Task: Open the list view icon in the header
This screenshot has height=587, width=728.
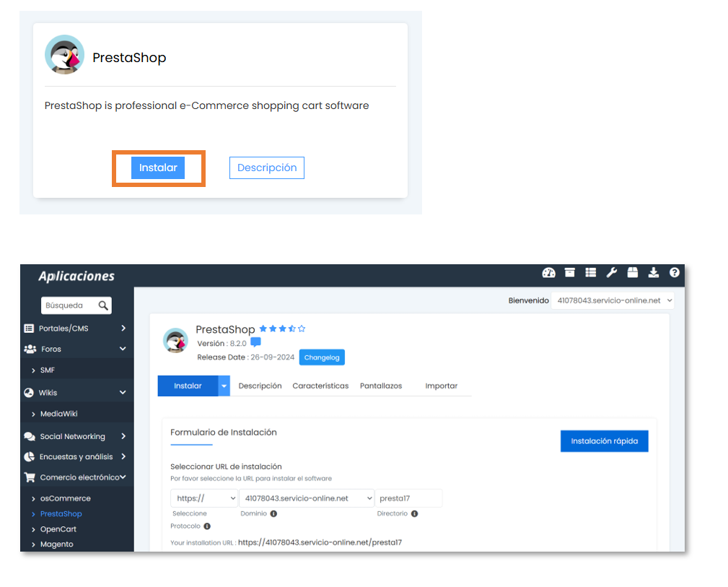Action: [591, 272]
